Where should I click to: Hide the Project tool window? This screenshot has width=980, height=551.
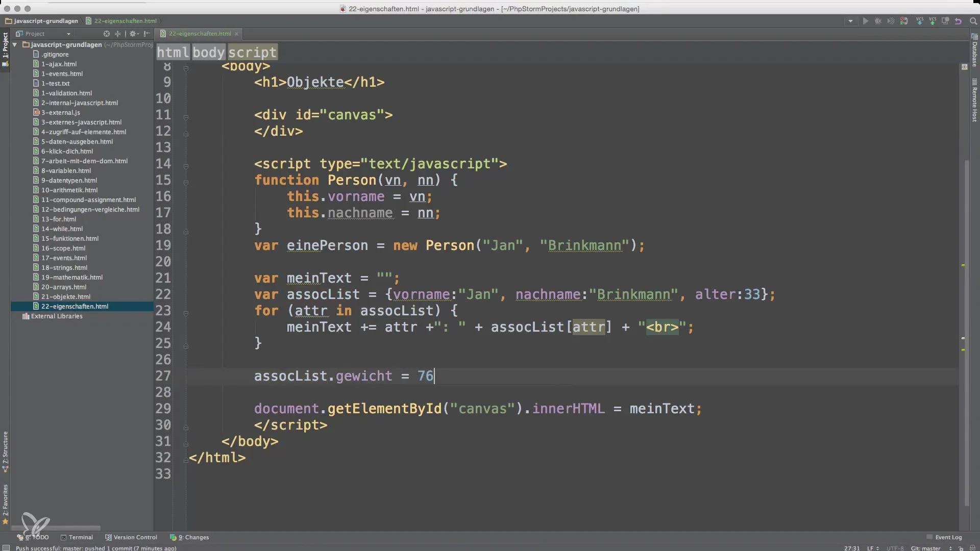point(146,34)
